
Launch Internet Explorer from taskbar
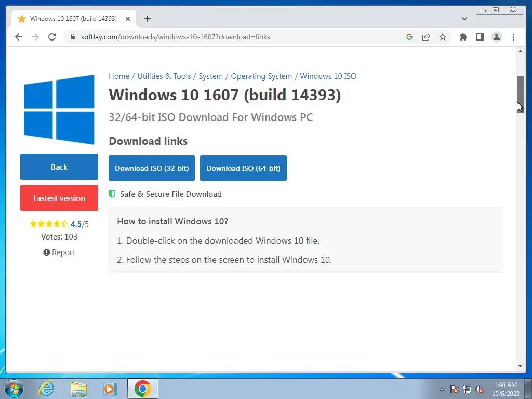(46, 389)
